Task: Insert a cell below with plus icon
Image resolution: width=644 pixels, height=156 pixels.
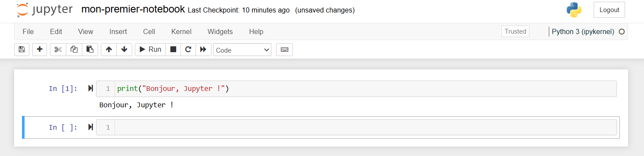Action: 40,50
